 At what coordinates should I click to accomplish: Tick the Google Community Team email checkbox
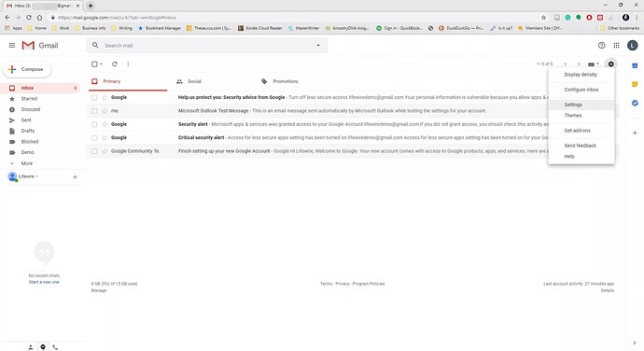[x=94, y=151]
